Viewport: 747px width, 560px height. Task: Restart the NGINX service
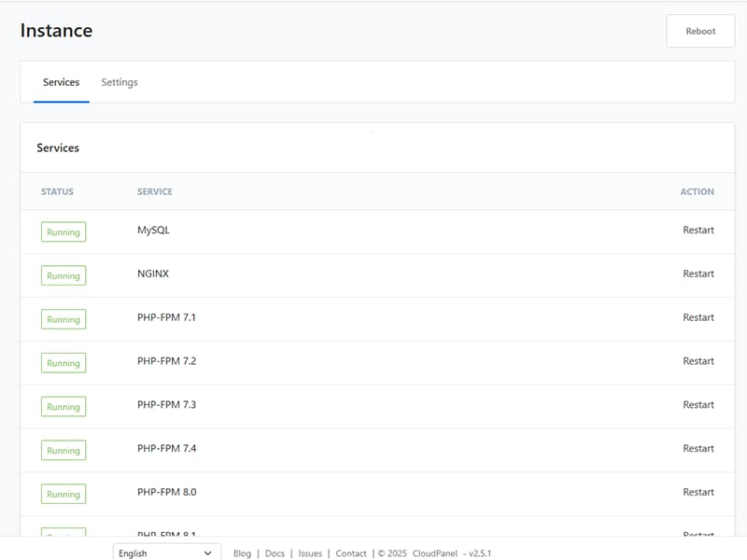(698, 274)
